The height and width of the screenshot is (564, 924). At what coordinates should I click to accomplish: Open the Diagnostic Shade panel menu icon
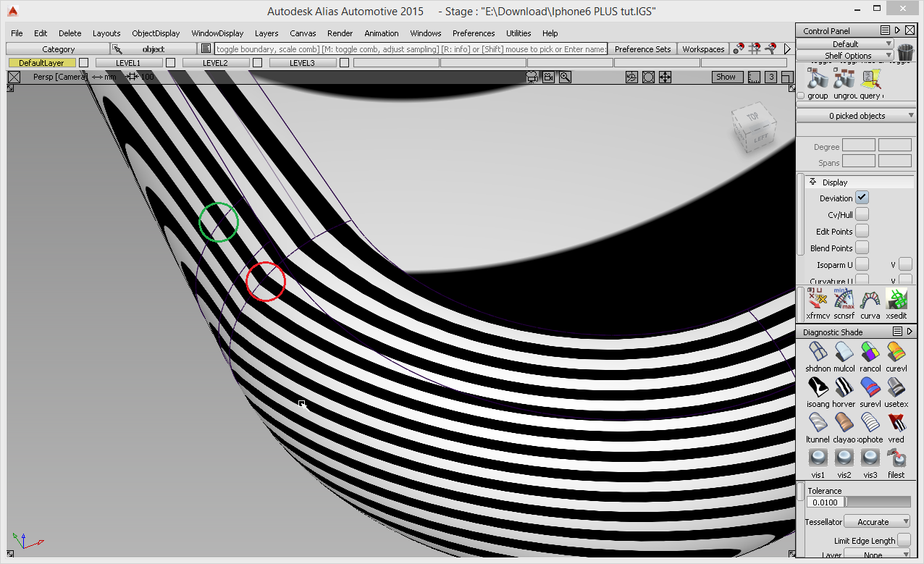[897, 332]
